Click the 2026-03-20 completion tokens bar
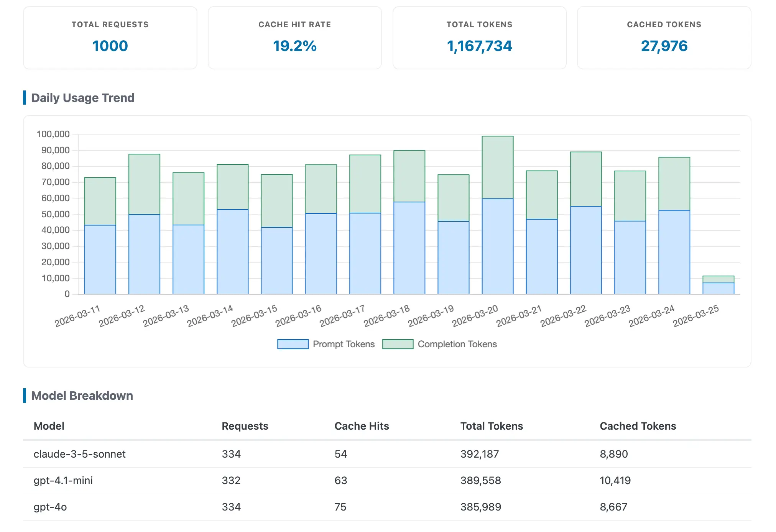The width and height of the screenshot is (776, 532). tap(497, 167)
